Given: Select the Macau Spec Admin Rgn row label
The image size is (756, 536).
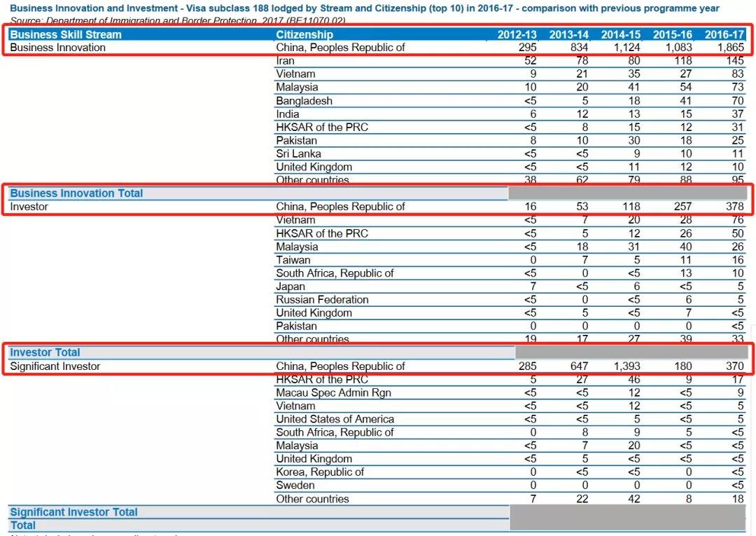Looking at the screenshot, I should 334,392.
